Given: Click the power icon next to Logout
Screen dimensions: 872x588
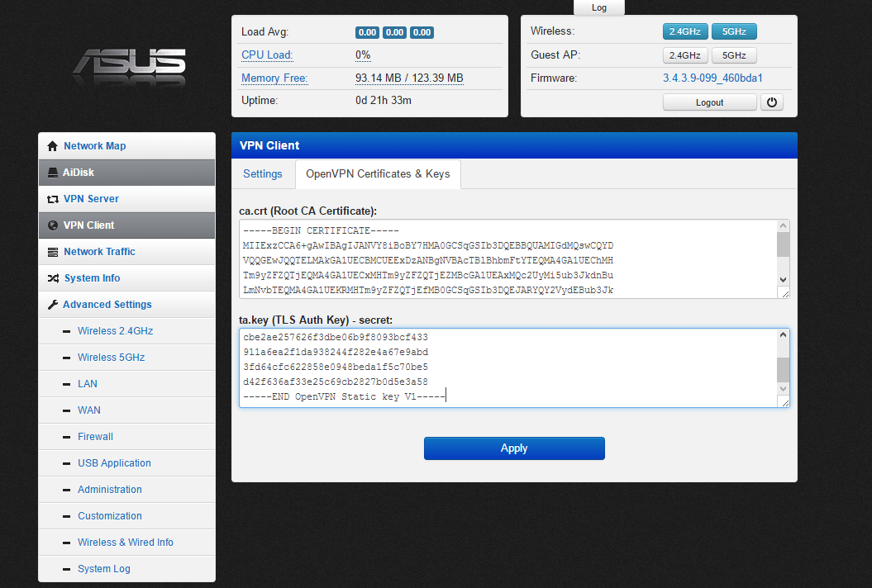Looking at the screenshot, I should pyautogui.click(x=771, y=102).
